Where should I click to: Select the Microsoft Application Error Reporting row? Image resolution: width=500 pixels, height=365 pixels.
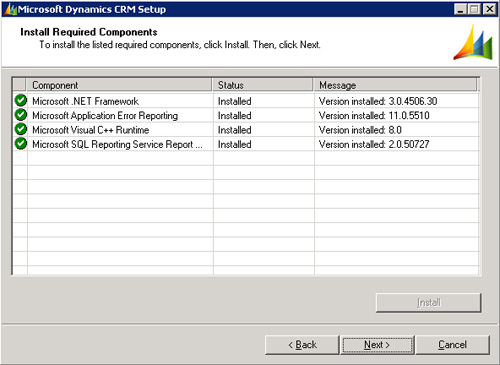pos(246,115)
